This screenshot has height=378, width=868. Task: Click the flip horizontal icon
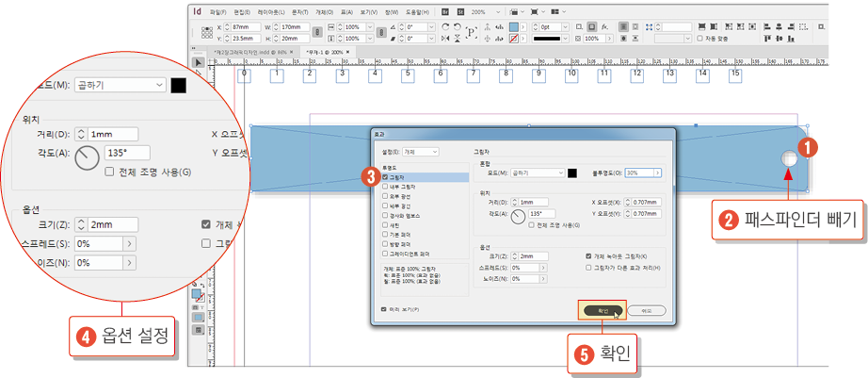(445, 39)
